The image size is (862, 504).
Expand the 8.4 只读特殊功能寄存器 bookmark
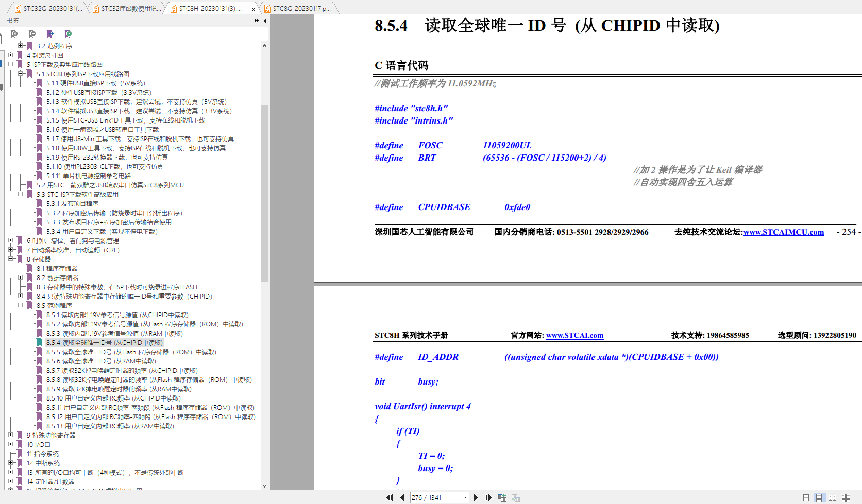[x=20, y=296]
